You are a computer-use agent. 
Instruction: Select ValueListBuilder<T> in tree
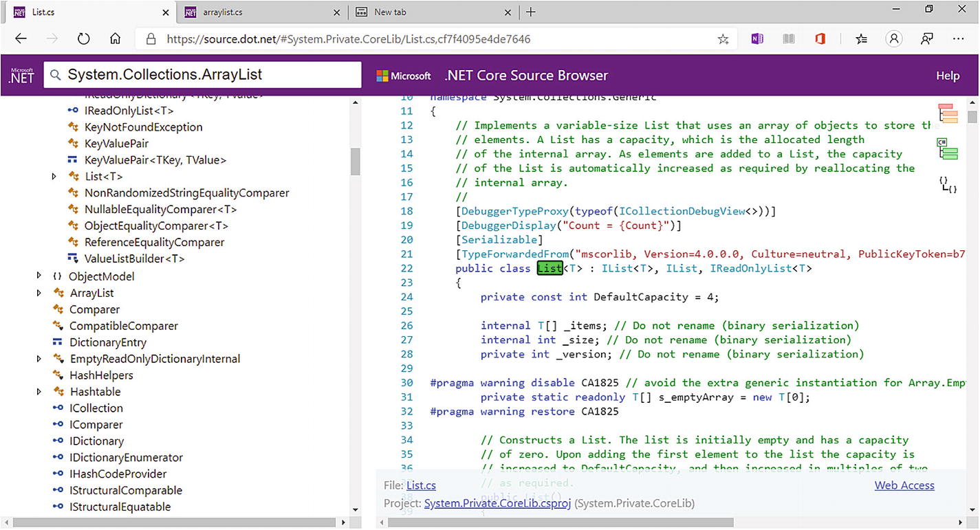pyautogui.click(x=134, y=259)
